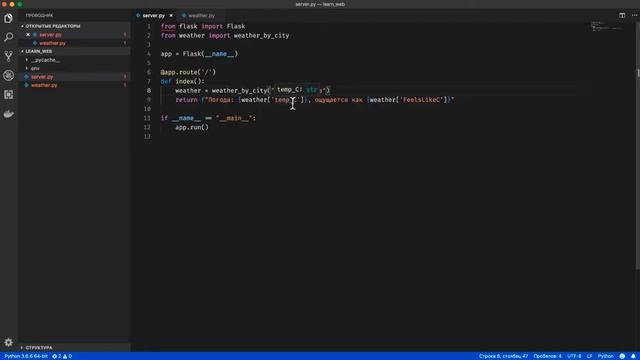Place cursor on line 12 app.run()
The image size is (640, 360).
click(x=192, y=127)
